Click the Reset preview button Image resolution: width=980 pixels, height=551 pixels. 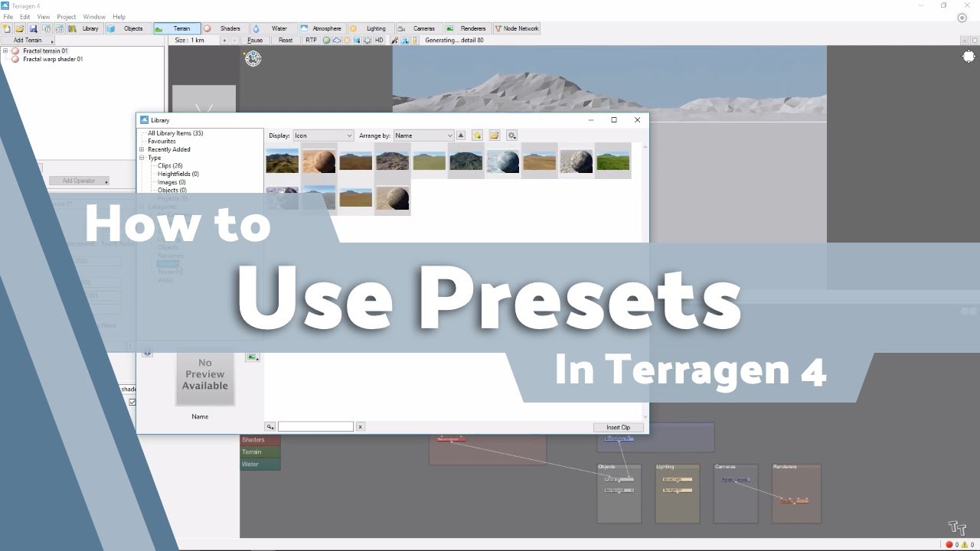tap(286, 40)
